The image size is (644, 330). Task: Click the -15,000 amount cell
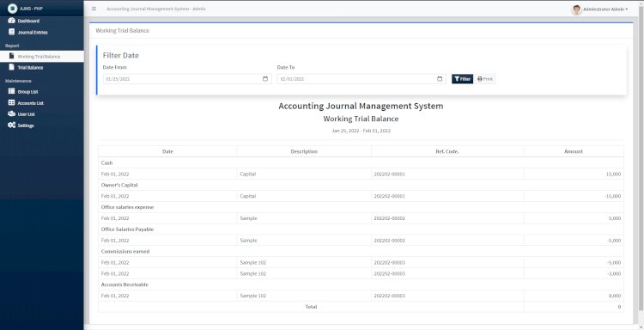pyautogui.click(x=574, y=196)
